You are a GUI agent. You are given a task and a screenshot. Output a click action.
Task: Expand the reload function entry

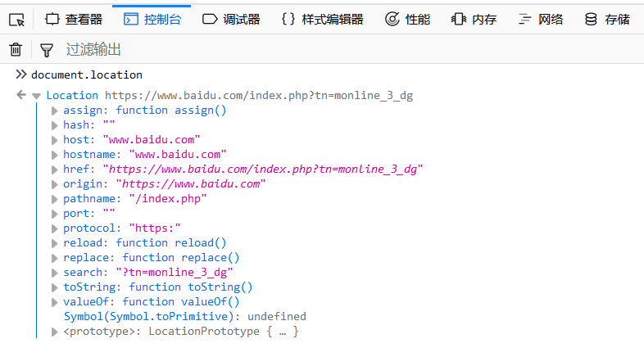pyautogui.click(x=54, y=243)
